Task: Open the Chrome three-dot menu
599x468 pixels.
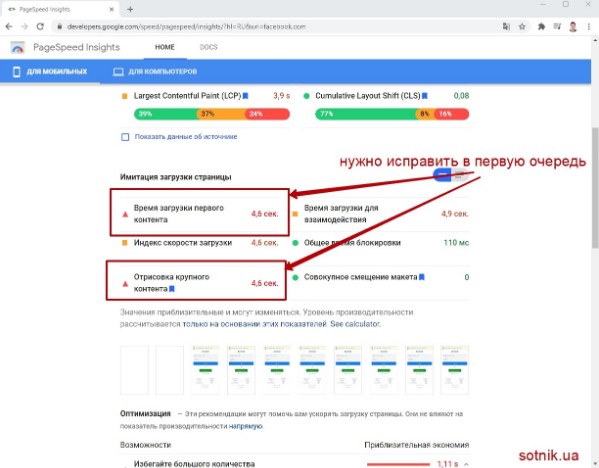Action: pyautogui.click(x=588, y=26)
